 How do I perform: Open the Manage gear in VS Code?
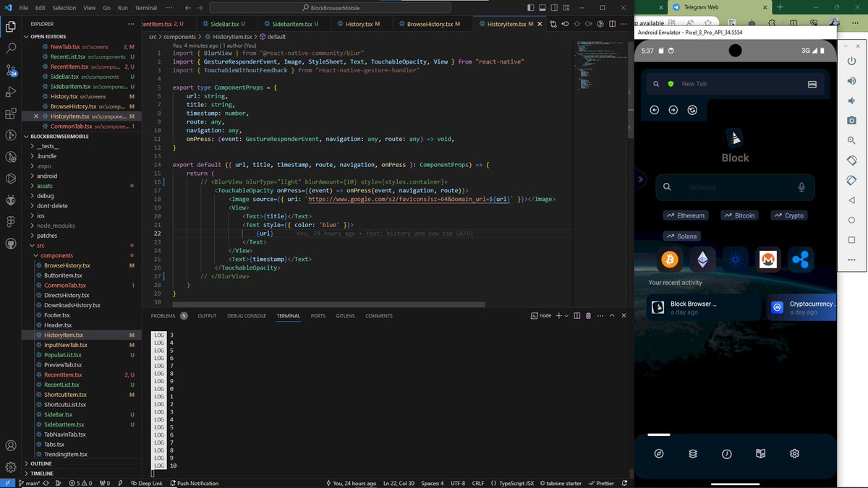(11, 467)
